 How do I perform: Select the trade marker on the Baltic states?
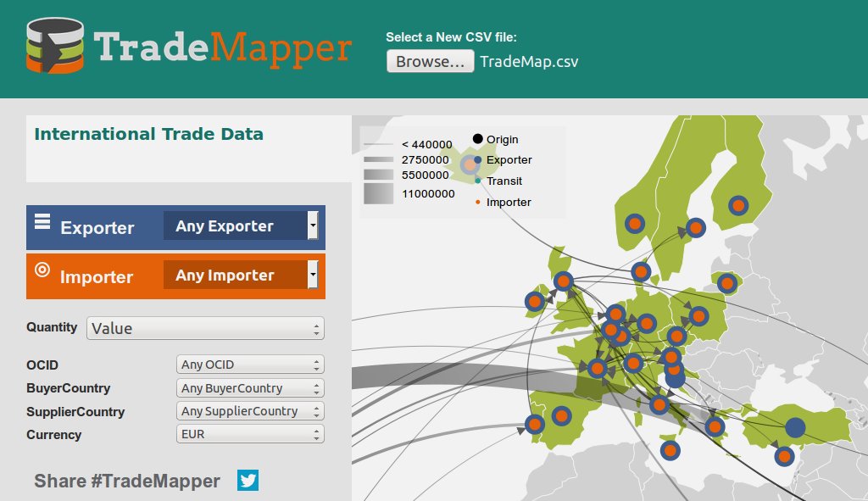click(x=726, y=283)
